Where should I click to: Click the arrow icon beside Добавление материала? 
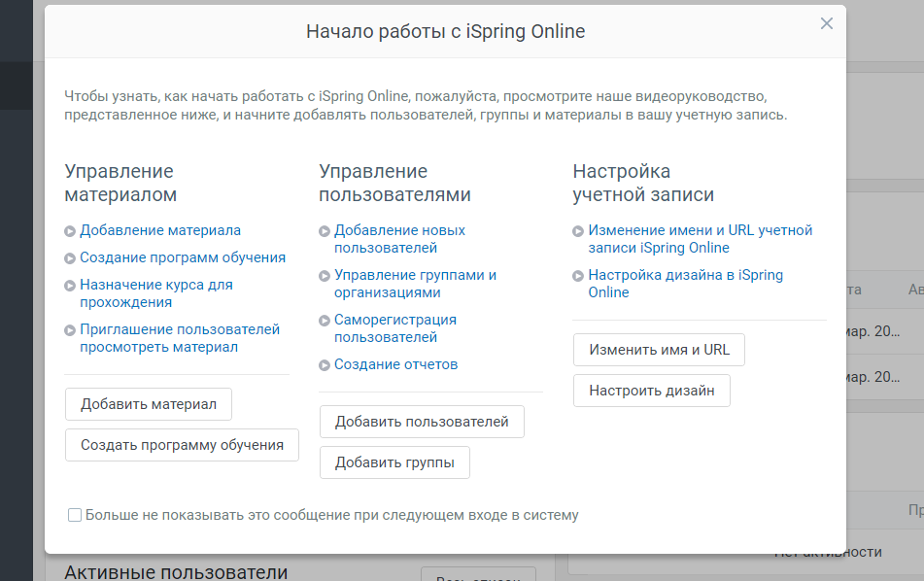tap(68, 230)
